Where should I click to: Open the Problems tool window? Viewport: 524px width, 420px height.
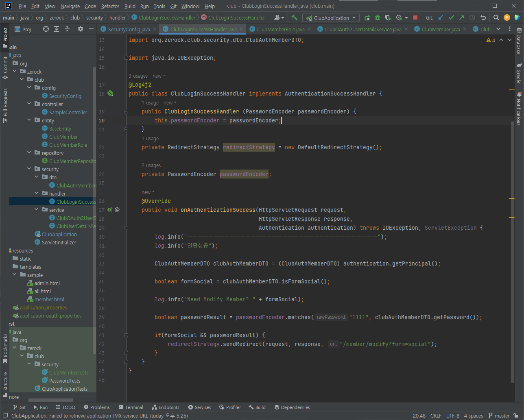tap(97, 407)
